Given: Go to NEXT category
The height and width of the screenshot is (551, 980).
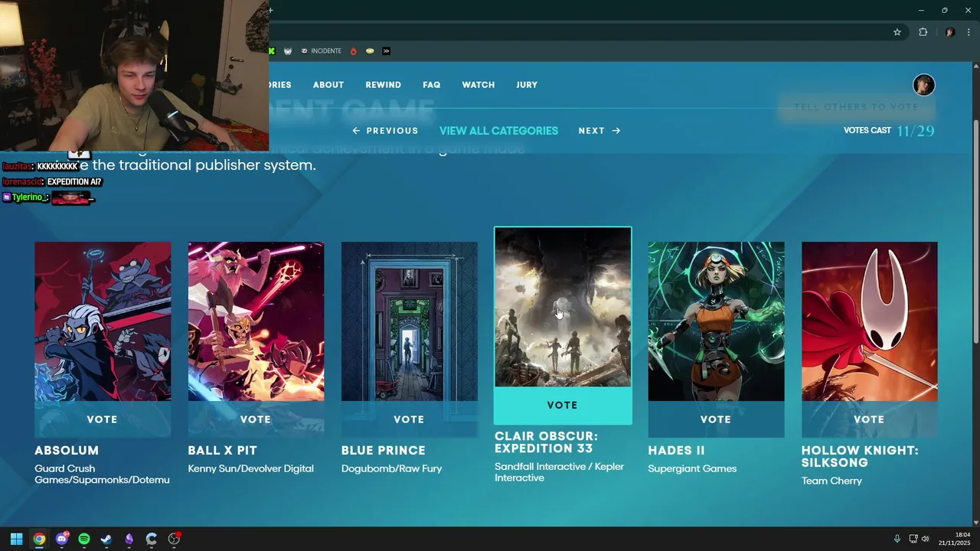Looking at the screenshot, I should 599,131.
